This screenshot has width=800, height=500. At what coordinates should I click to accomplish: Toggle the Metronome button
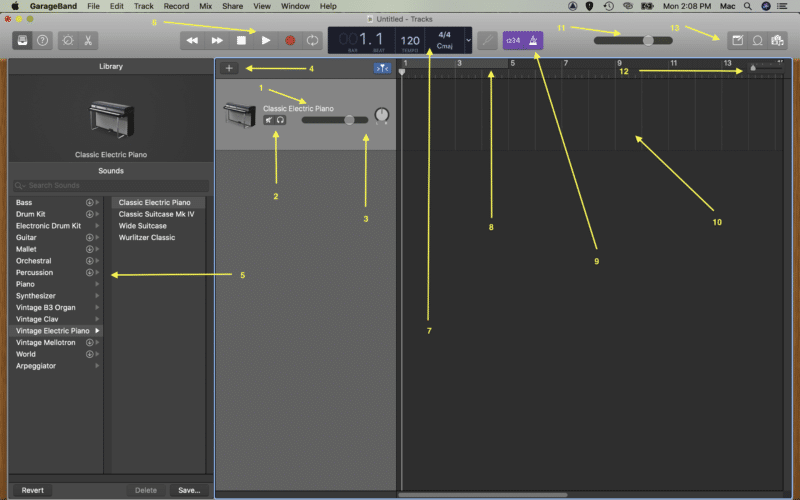(533, 40)
